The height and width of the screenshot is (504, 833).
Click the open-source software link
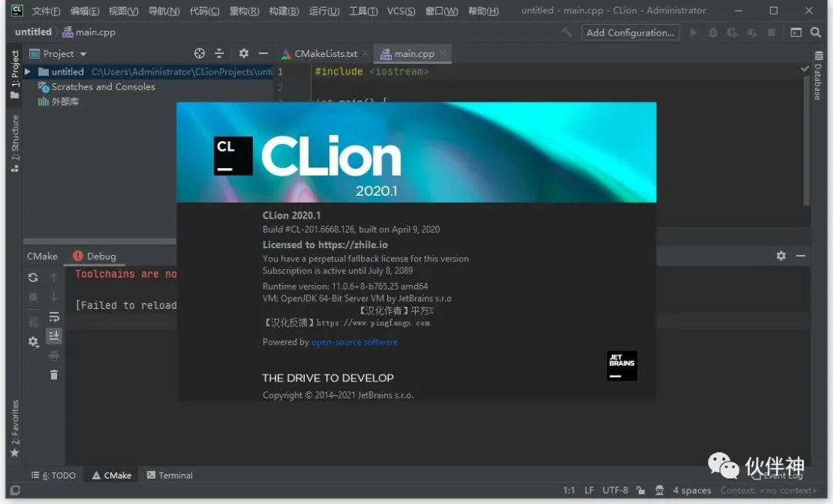tap(354, 341)
